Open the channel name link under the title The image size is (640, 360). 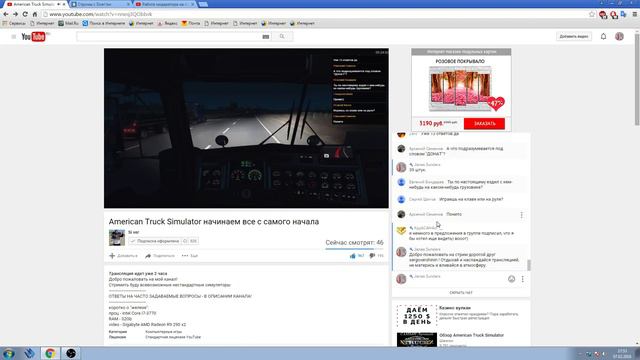coord(133,232)
